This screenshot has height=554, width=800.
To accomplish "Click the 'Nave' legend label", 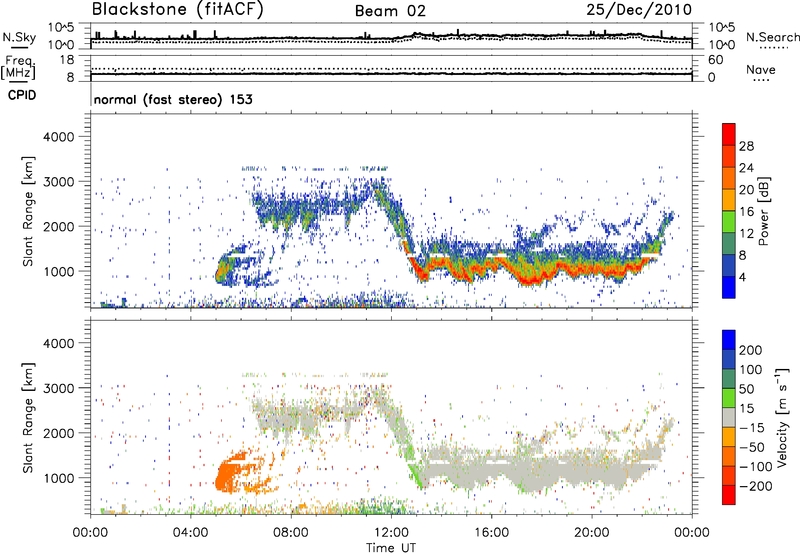I will pyautogui.click(x=760, y=70).
